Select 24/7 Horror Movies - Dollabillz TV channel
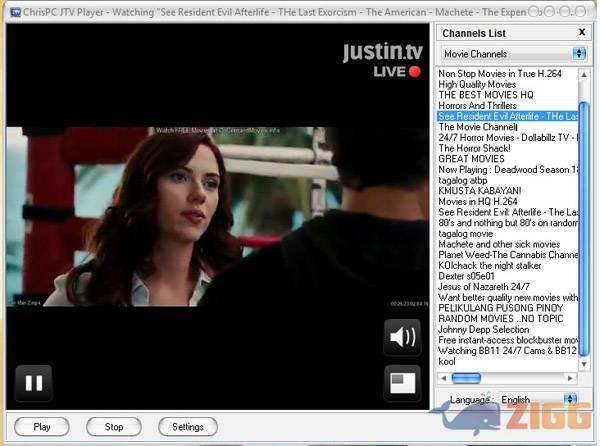This screenshot has width=600, height=446. (x=507, y=138)
